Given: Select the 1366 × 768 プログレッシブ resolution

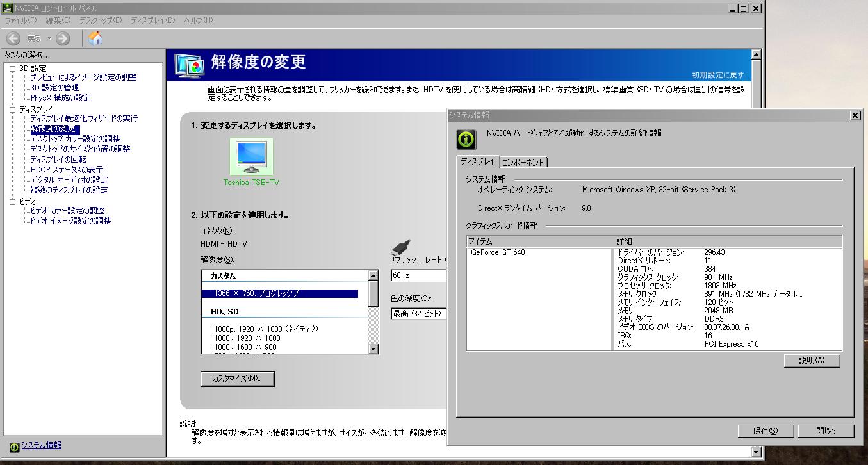Looking at the screenshot, I should click(x=280, y=293).
